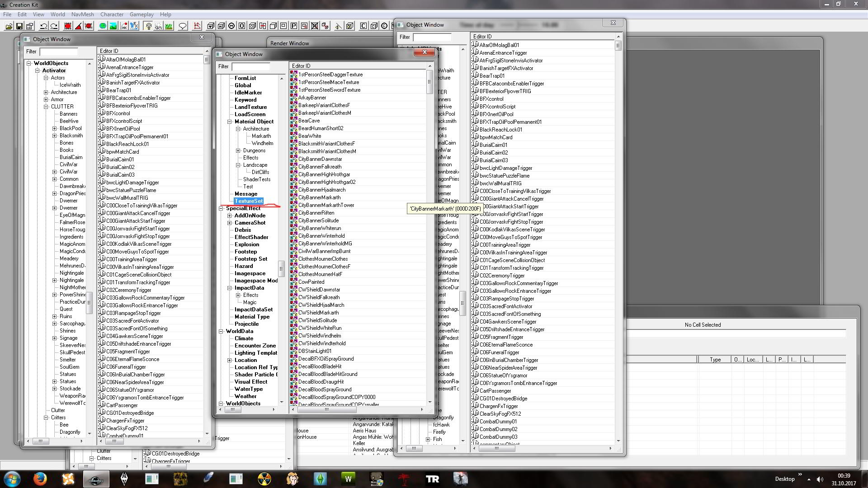The image size is (868, 488).
Task: Collapse the Material Object tree node
Action: click(x=230, y=122)
